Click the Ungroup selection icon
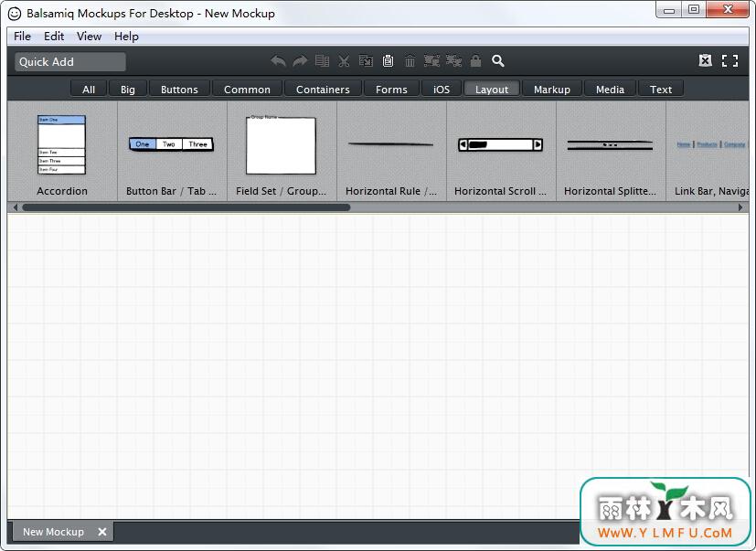Screen dimensions: 756x551 pos(453,61)
